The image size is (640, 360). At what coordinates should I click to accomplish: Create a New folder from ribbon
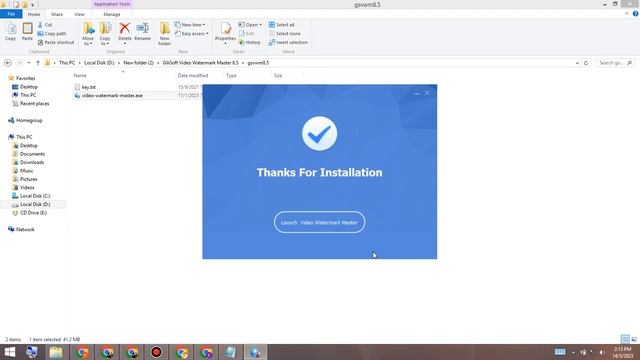point(164,33)
